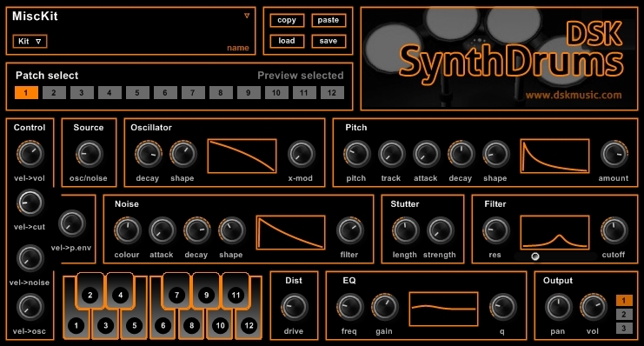Click the copy button

click(x=287, y=20)
